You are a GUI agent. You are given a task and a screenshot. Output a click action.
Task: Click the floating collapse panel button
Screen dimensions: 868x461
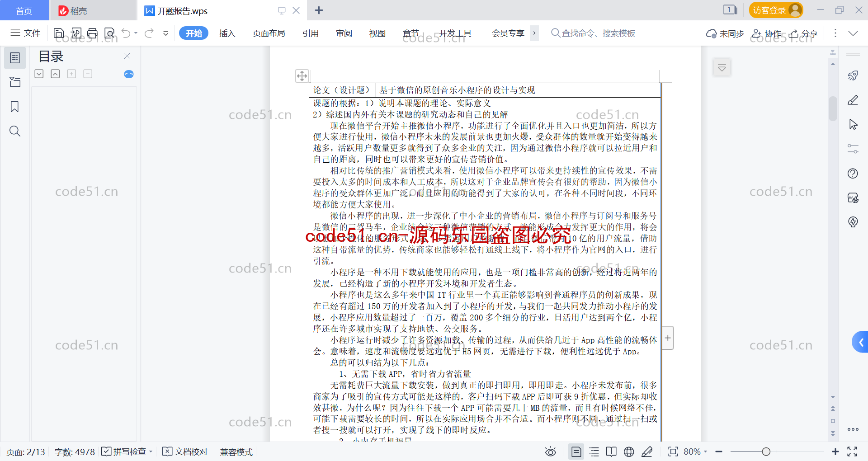(x=722, y=68)
